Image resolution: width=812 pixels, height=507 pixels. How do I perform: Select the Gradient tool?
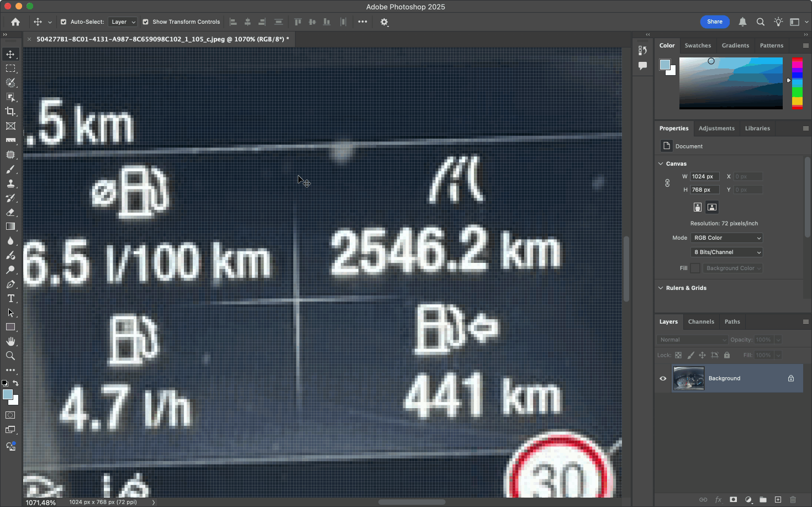click(x=10, y=226)
